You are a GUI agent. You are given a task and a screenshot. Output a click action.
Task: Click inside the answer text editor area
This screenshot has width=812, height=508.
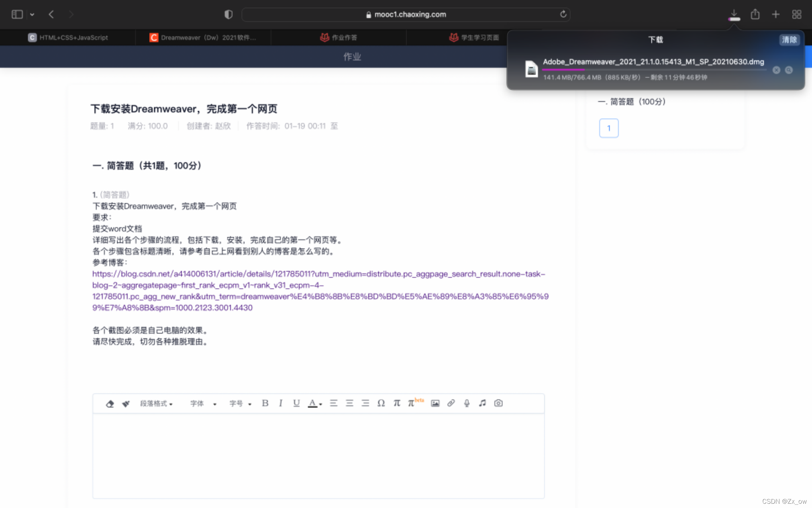[x=318, y=455]
